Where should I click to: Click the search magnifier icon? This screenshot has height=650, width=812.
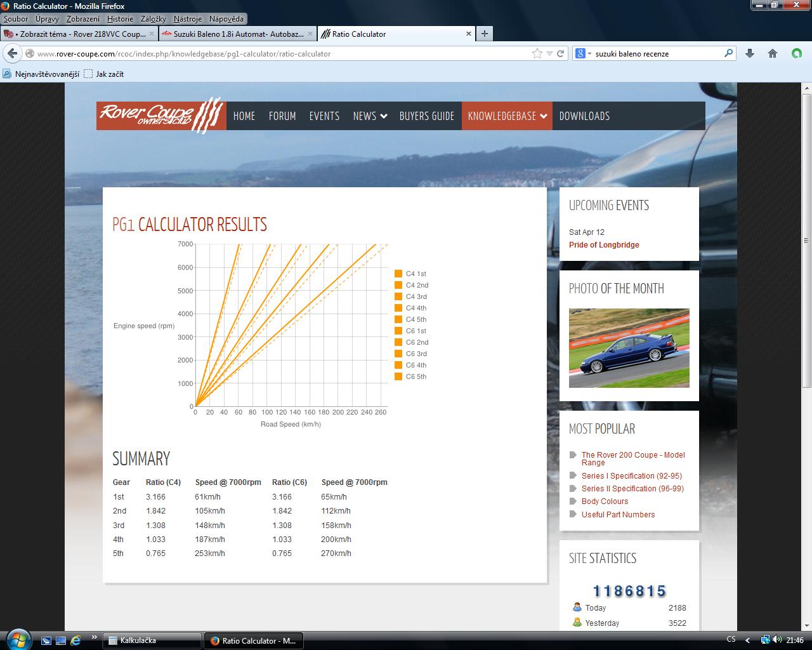728,54
